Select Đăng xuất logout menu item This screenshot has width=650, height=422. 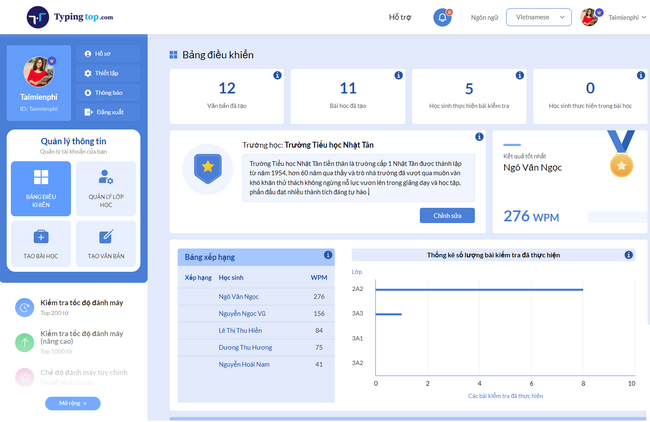[x=108, y=112]
